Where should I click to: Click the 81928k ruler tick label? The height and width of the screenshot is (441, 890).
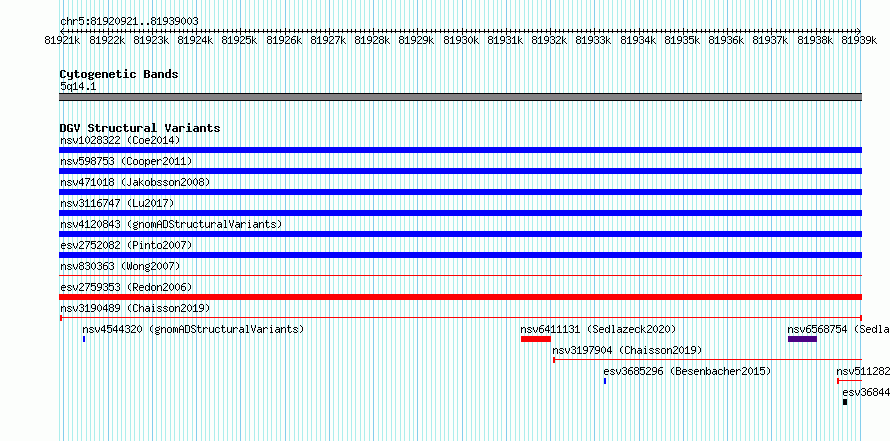click(373, 40)
